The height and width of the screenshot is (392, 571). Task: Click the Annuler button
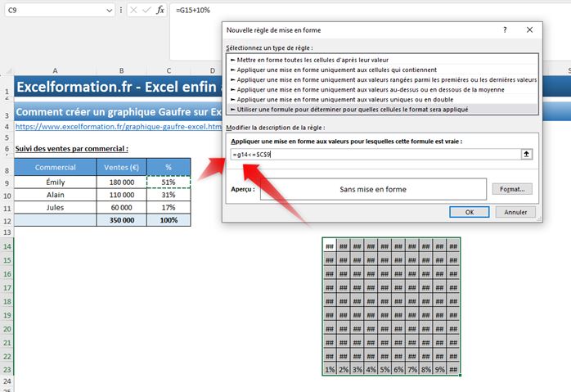coord(515,212)
